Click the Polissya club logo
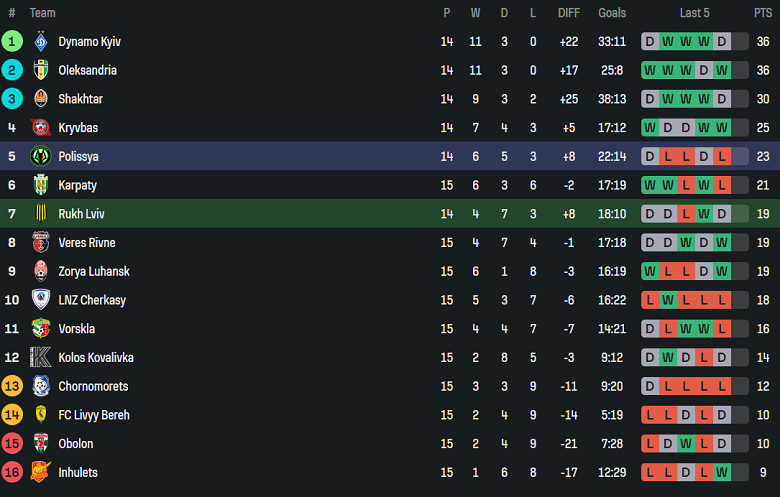The height and width of the screenshot is (497, 780). click(x=41, y=157)
